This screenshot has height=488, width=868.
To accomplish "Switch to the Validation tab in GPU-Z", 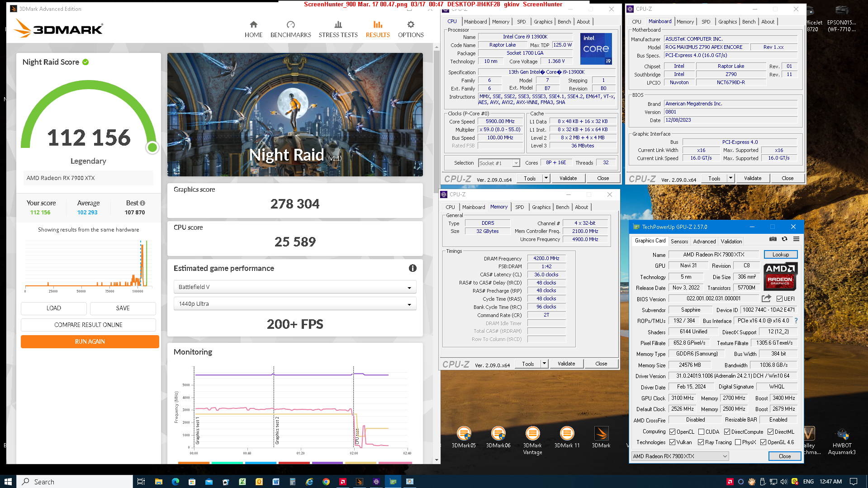I will pyautogui.click(x=731, y=242).
